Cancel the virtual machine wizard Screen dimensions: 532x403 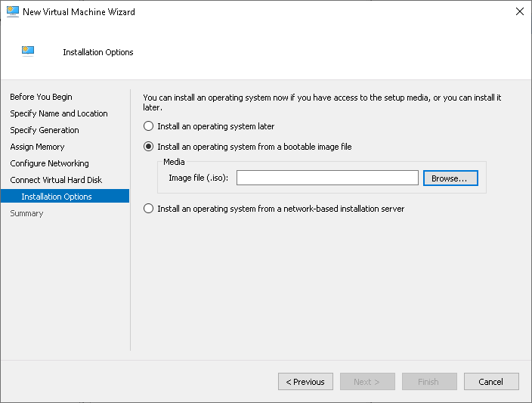tap(491, 382)
